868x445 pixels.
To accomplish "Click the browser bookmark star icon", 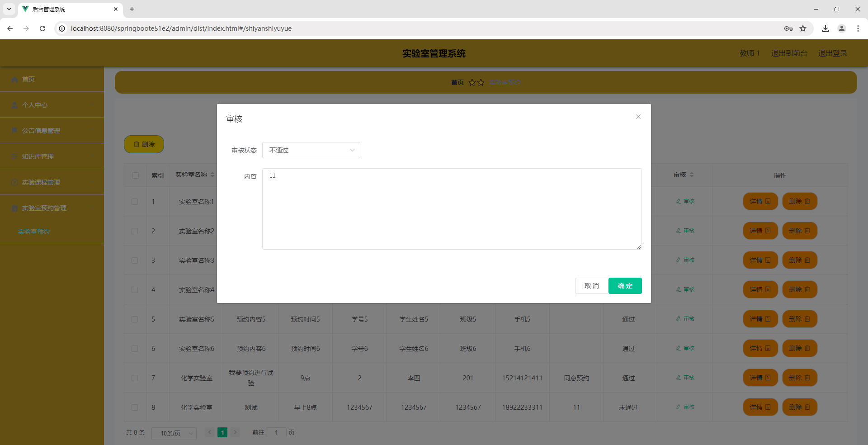I will [x=803, y=28].
